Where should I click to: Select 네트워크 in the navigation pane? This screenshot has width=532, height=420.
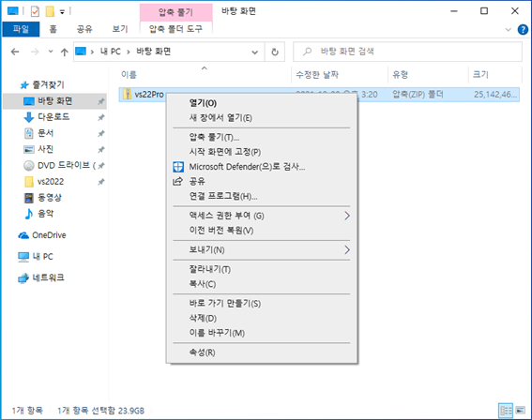[48, 277]
